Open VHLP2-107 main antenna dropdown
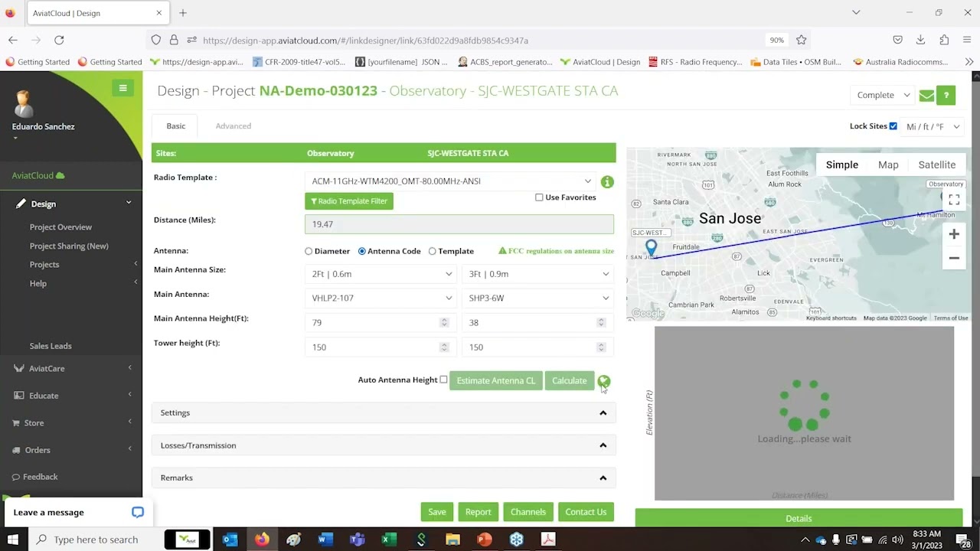Screen dimensions: 980x551 (x=381, y=298)
